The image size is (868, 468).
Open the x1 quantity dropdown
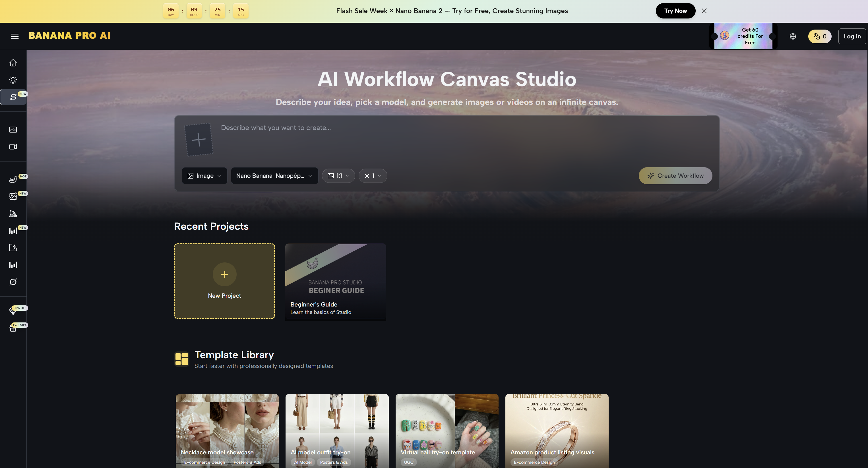pos(373,176)
